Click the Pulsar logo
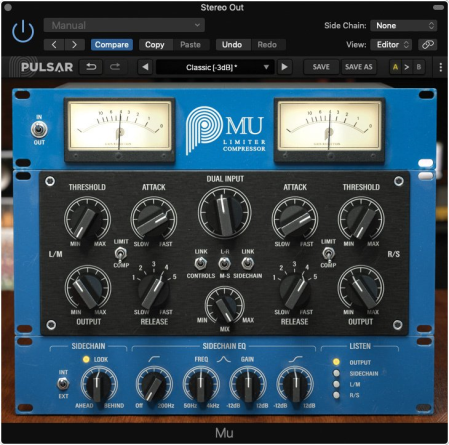Viewport: 449px width, 445px height. click(x=41, y=67)
